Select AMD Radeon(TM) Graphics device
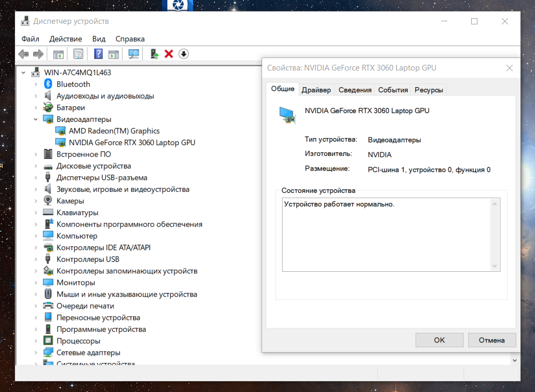 pyautogui.click(x=114, y=131)
